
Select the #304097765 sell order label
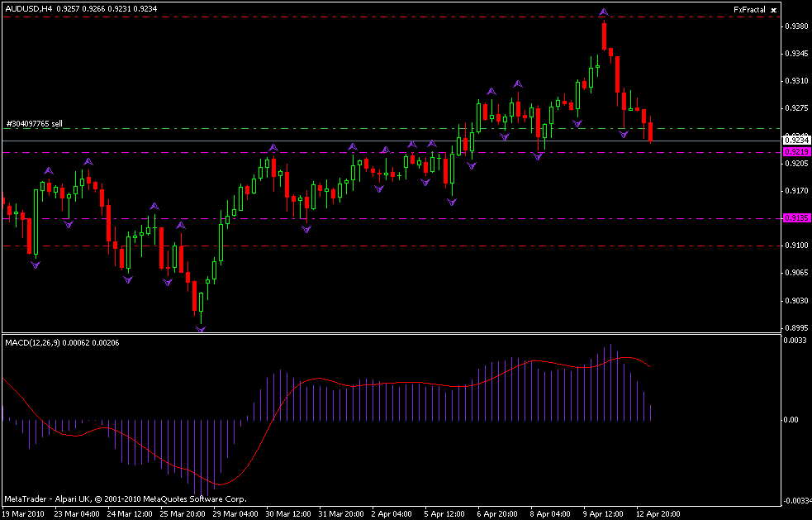(34, 123)
